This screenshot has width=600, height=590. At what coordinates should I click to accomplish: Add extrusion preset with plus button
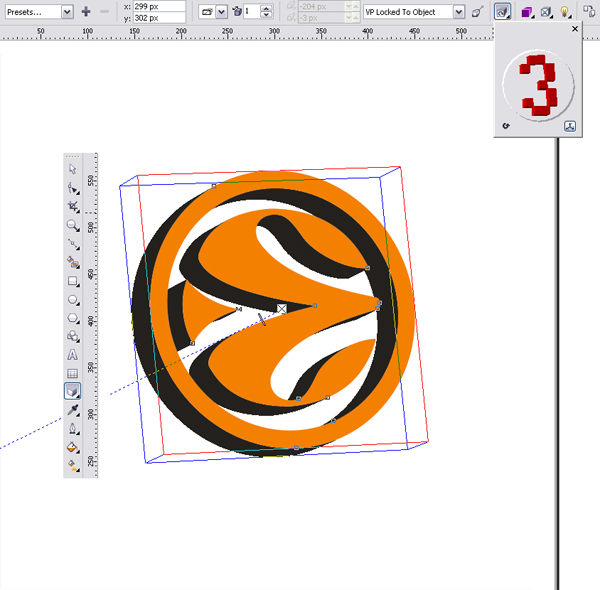[x=86, y=12]
